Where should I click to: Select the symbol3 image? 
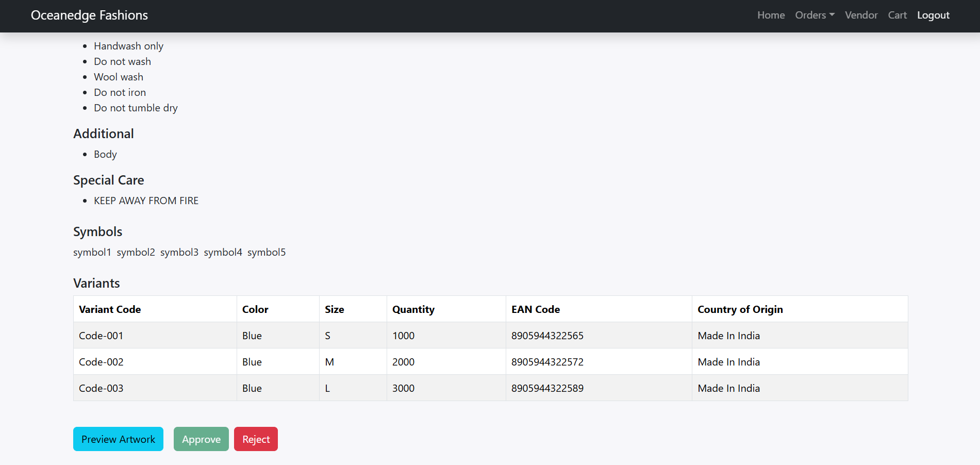179,252
